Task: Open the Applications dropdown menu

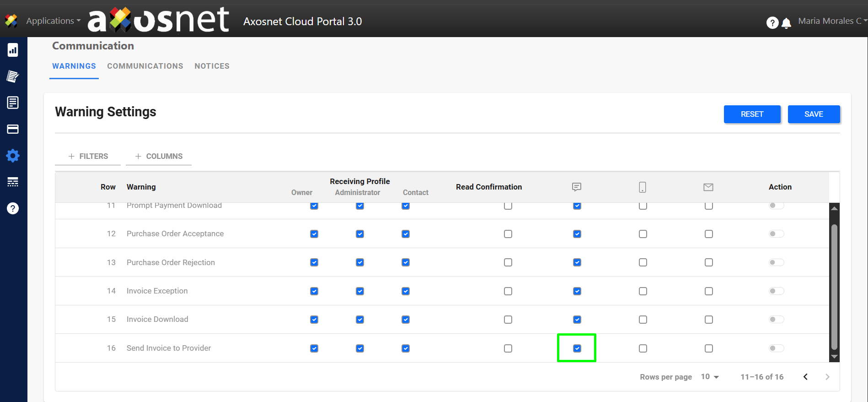Action: 53,21
